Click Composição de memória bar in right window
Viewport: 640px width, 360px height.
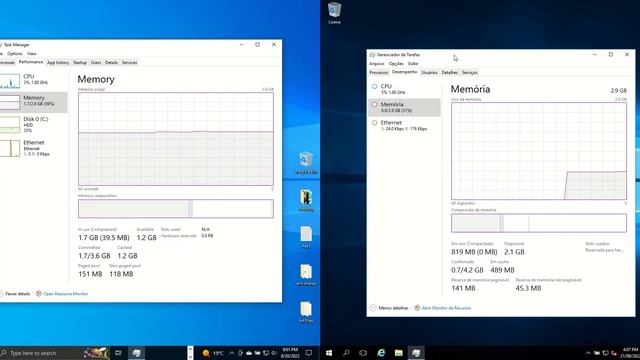(x=539, y=223)
